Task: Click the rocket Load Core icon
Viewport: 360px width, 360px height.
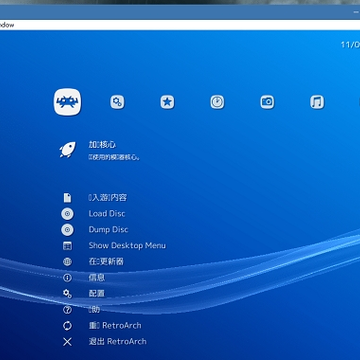Action: (67, 150)
